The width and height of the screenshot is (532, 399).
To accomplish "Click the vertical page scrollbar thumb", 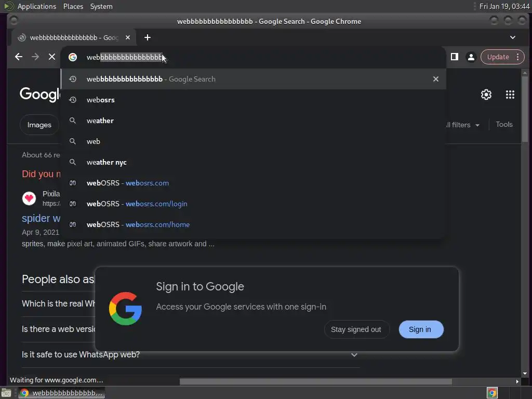I will tap(525, 109).
